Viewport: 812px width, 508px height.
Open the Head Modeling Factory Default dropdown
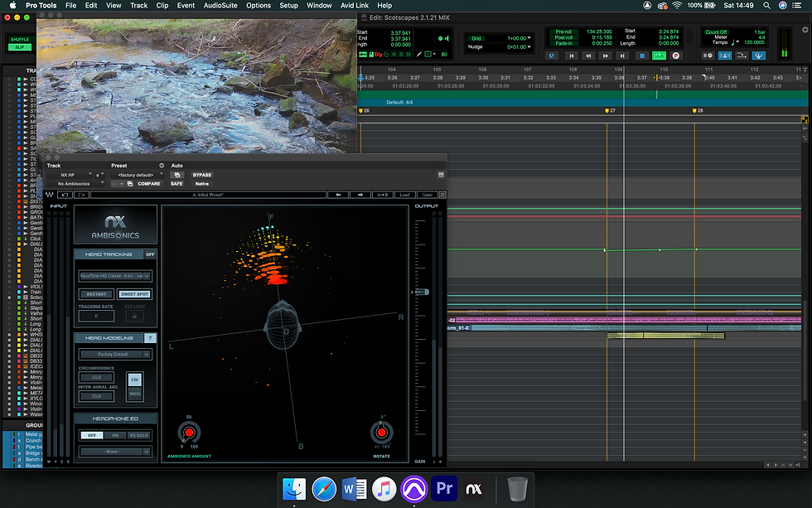[115, 354]
